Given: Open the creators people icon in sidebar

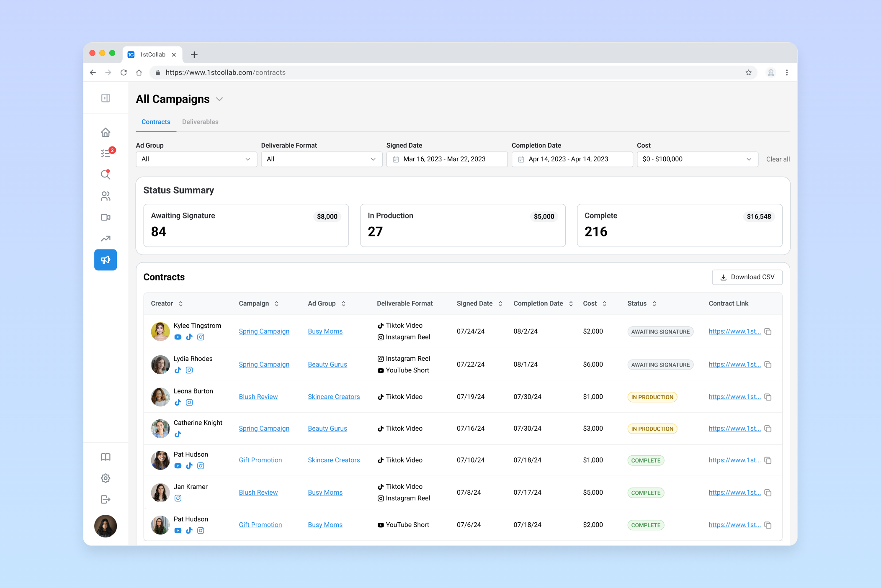Looking at the screenshot, I should coord(106,196).
